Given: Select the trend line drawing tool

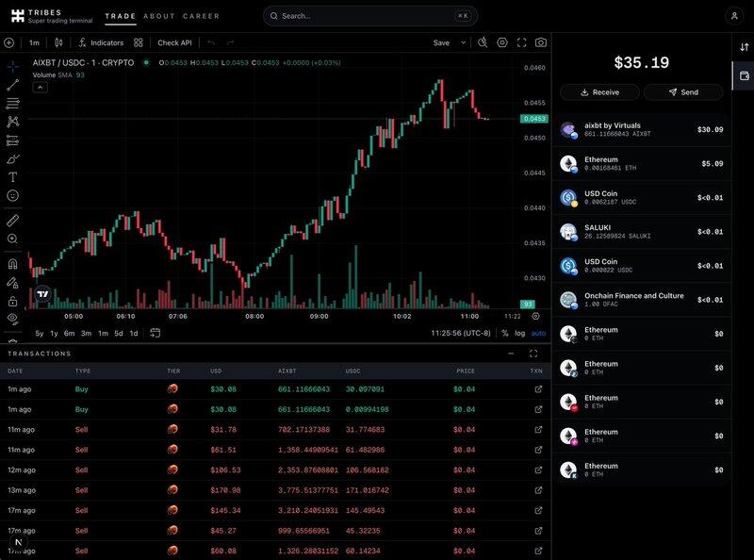Looking at the screenshot, I should tap(12, 85).
